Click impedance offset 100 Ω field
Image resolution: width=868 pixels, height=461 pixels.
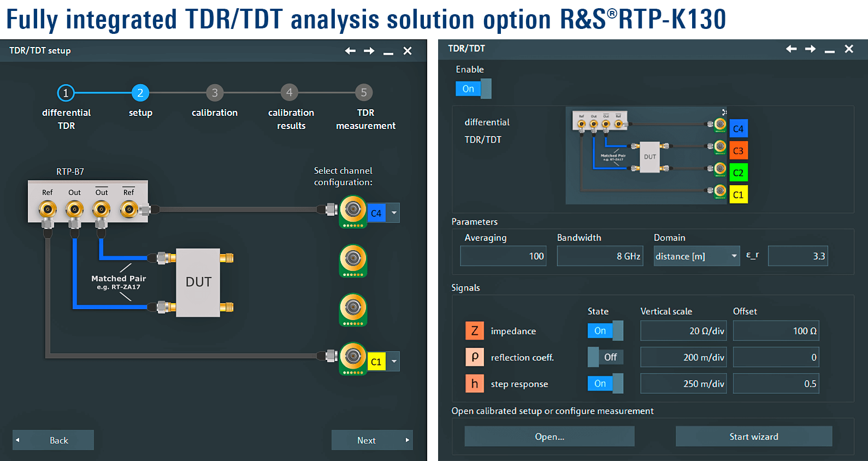click(x=776, y=331)
